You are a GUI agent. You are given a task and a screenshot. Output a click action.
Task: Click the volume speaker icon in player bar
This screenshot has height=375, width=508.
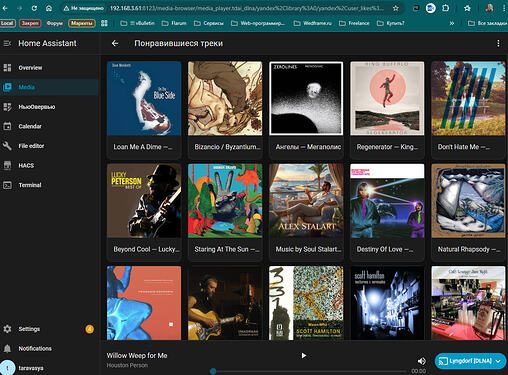[422, 361]
